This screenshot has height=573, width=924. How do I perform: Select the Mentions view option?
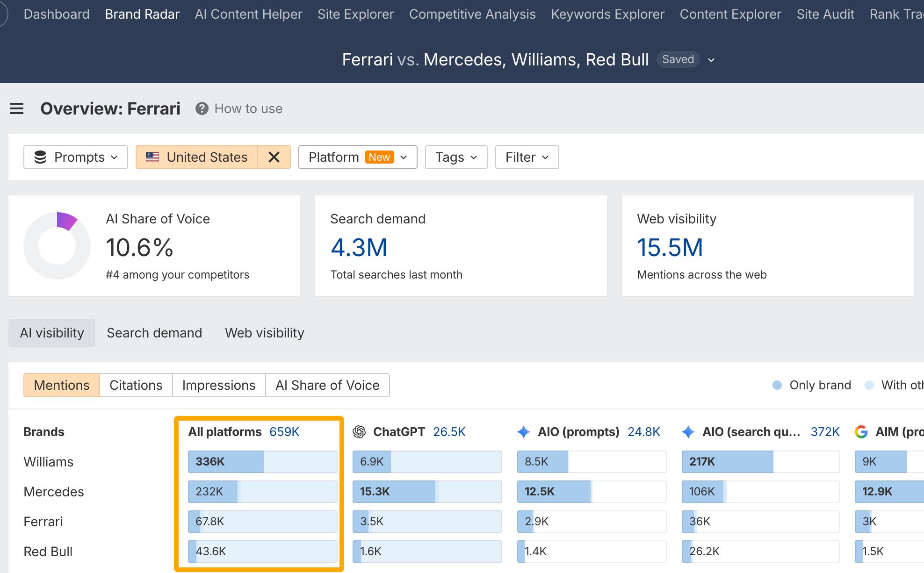click(x=62, y=385)
